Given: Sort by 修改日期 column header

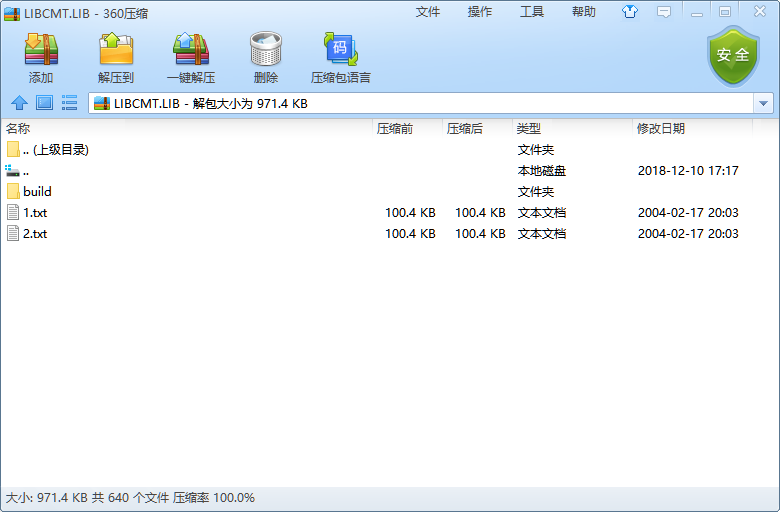Looking at the screenshot, I should click(x=661, y=129).
